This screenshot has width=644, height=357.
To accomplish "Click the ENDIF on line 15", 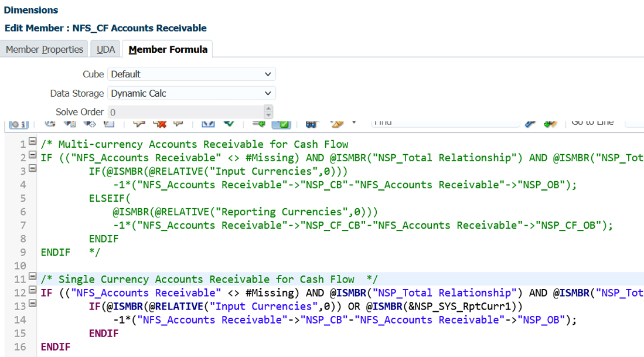I will click(x=104, y=333).
